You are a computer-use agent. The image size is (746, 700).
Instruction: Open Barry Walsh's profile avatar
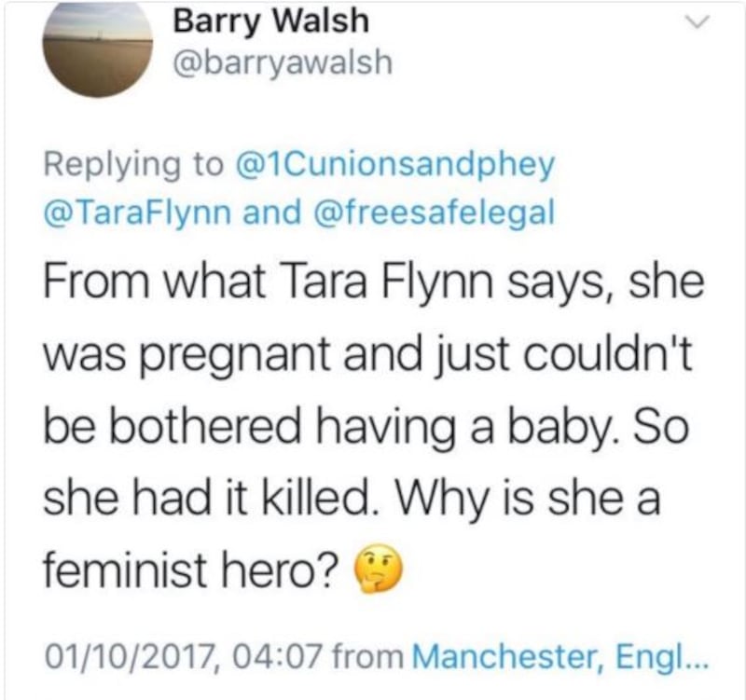point(98,47)
